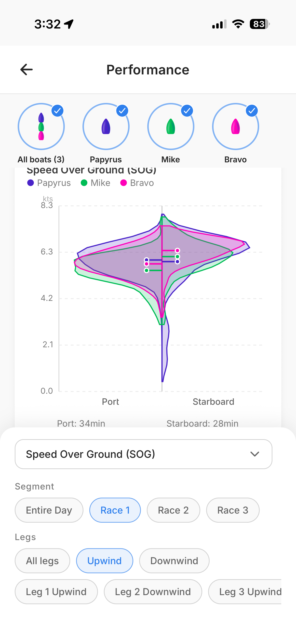Deselect the All boats checkmark

[57, 111]
